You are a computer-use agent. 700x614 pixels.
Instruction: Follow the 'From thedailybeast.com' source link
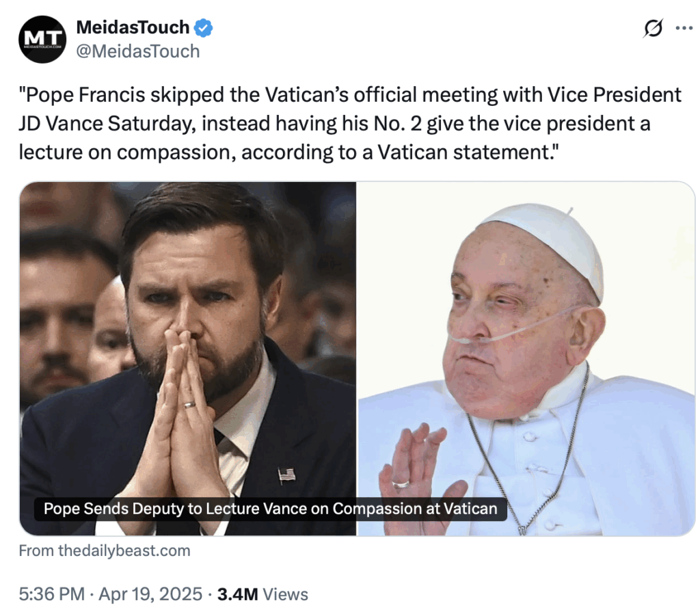click(x=105, y=550)
